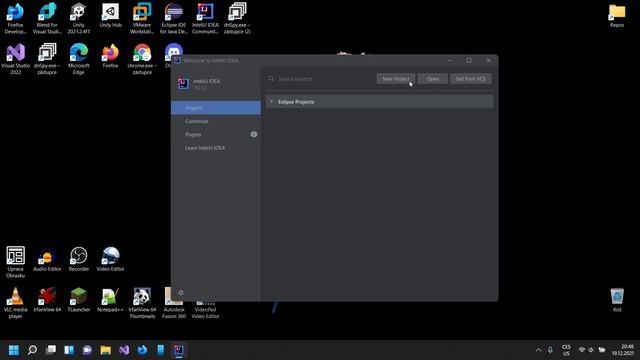Open the settings gear in IntelliJ welcome window

click(x=181, y=293)
